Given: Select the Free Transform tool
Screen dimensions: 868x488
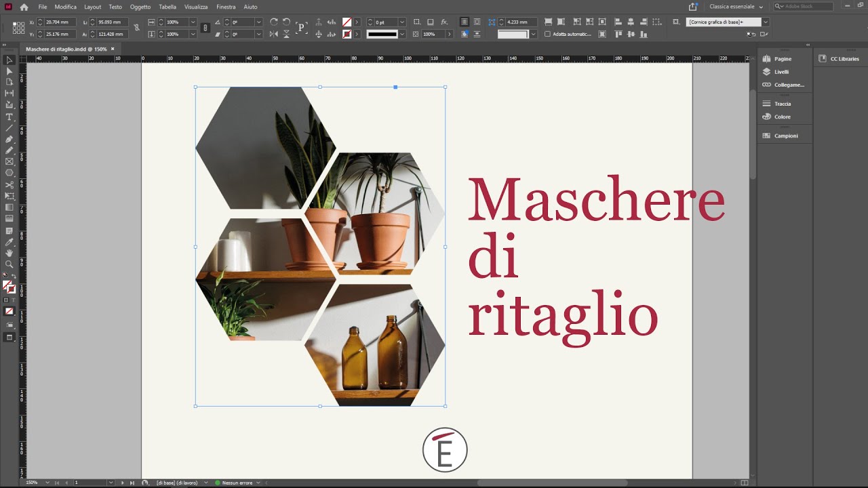Looking at the screenshot, I should point(9,196).
